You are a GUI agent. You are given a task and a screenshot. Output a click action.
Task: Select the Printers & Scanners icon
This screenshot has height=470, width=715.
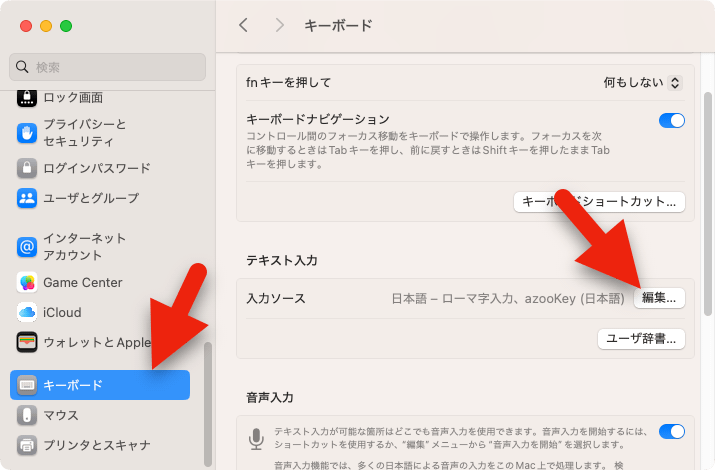27,445
